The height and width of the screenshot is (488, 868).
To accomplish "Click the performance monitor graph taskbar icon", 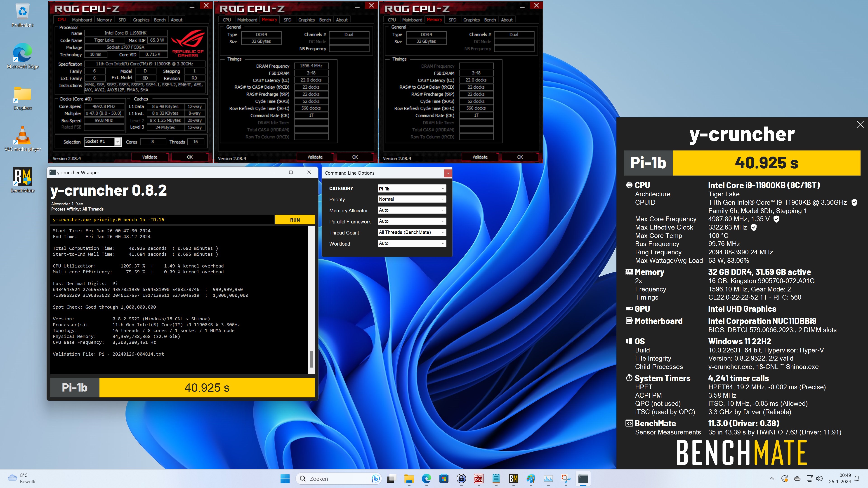I will click(548, 479).
